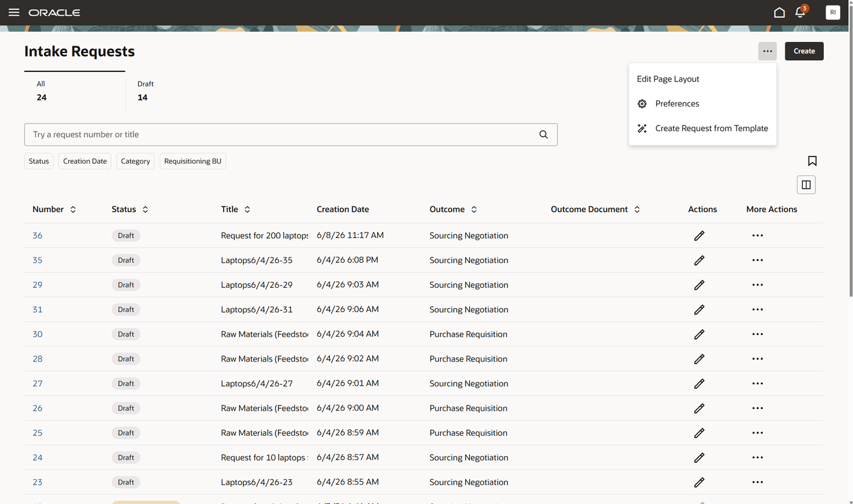Click the Create button
853x504 pixels.
(804, 51)
